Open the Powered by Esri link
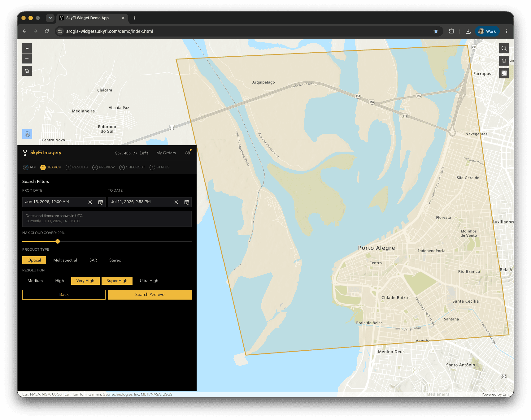531x420 pixels. pos(495,394)
